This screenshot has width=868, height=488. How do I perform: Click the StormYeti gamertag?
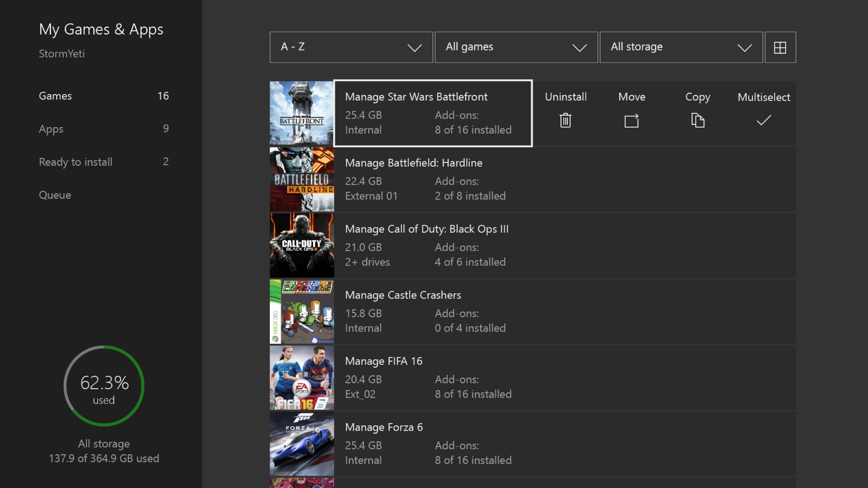coord(62,54)
